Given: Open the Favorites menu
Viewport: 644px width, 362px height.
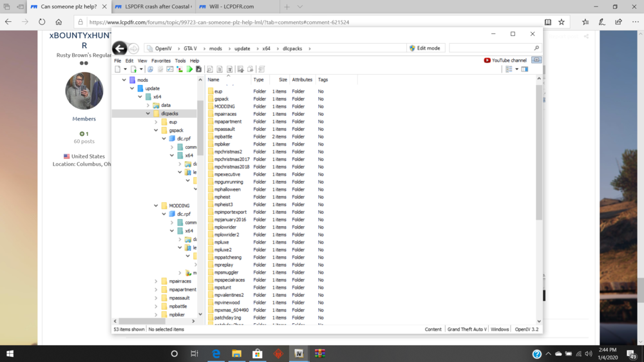Looking at the screenshot, I should tap(161, 61).
